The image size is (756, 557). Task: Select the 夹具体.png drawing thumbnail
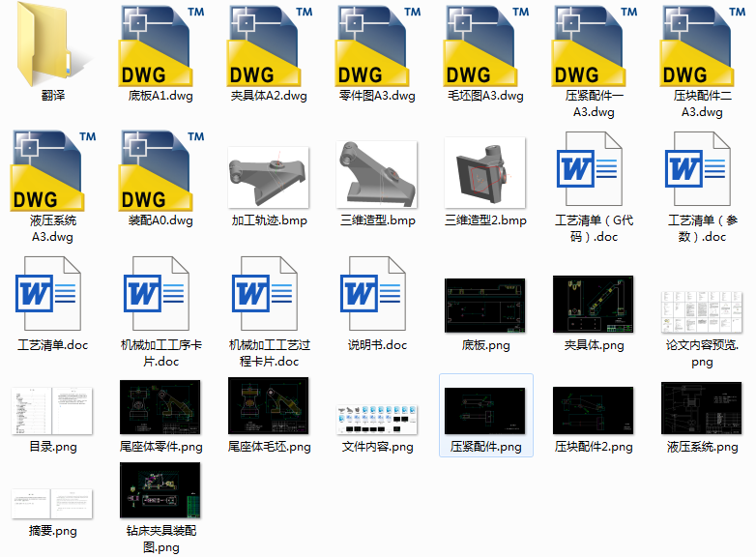(x=593, y=304)
